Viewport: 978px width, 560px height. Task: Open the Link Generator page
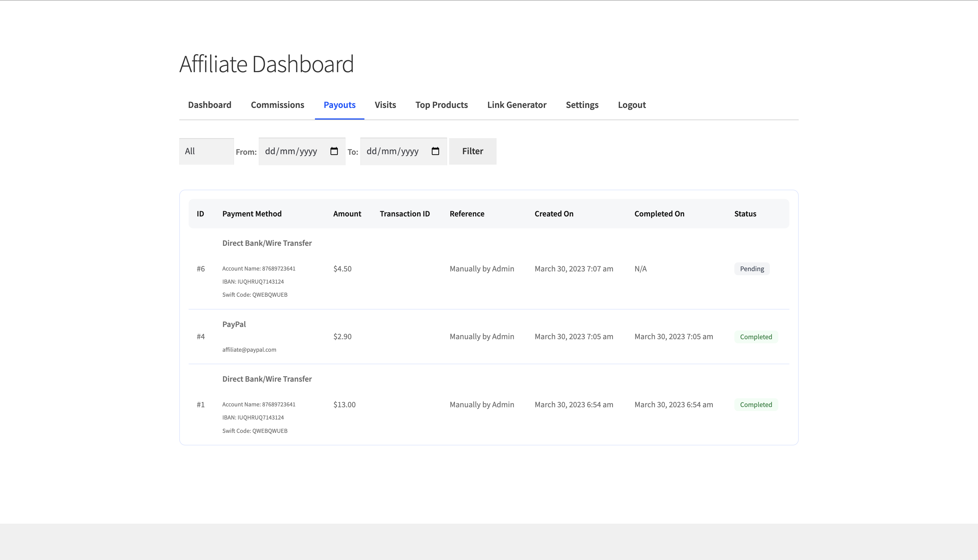(517, 105)
